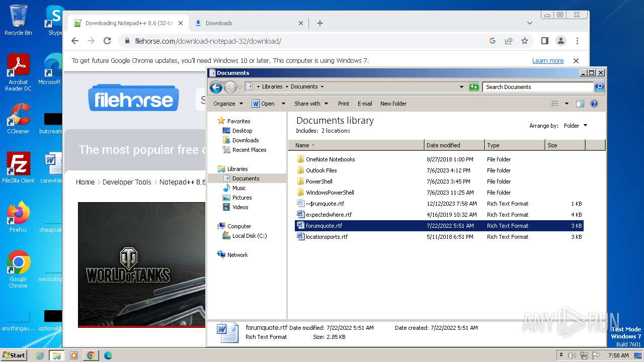644x362 pixels.
Task: Click the Internet Explorer taskbar icon
Action: 40,355
